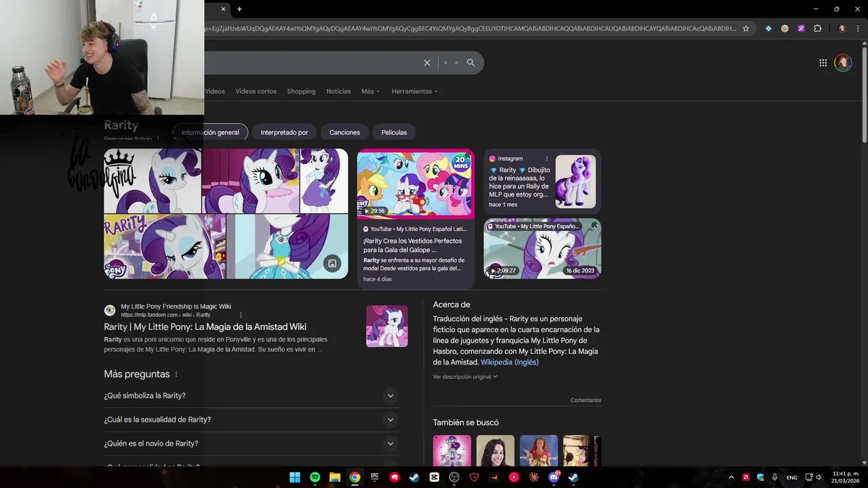
Task: Open Discord from the taskbar
Action: [x=553, y=477]
